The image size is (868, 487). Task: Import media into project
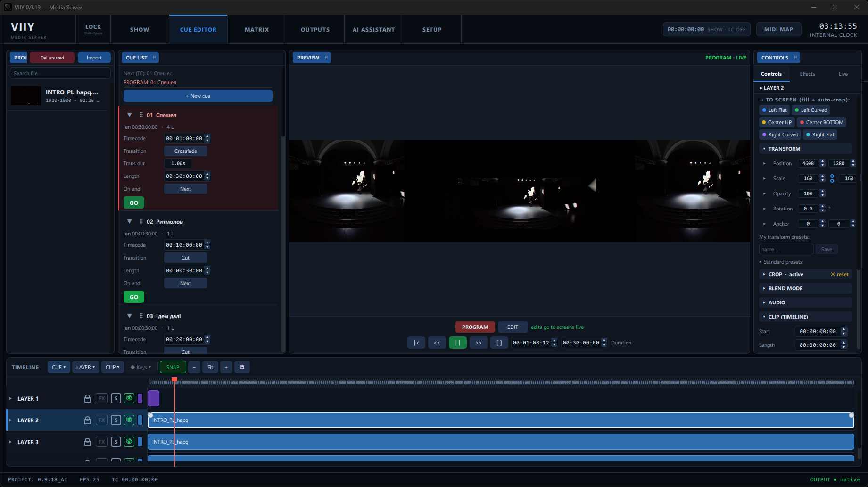pyautogui.click(x=94, y=58)
